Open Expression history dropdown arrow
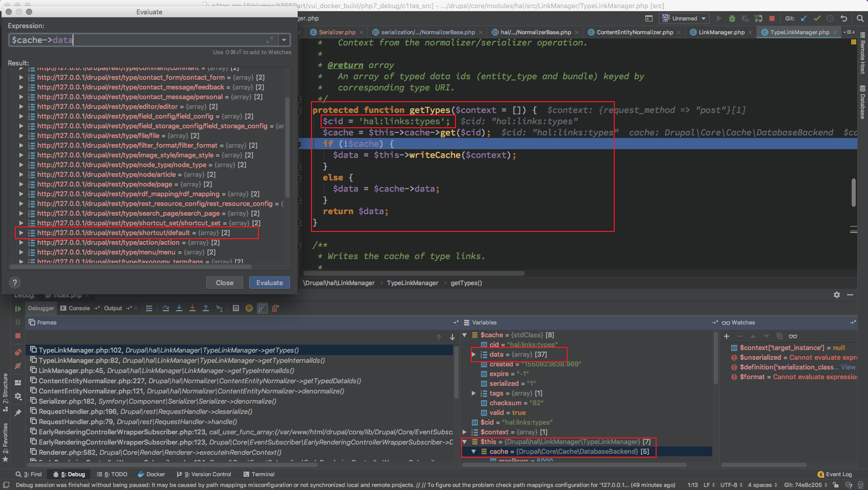The height and width of the screenshot is (490, 868). (284, 40)
